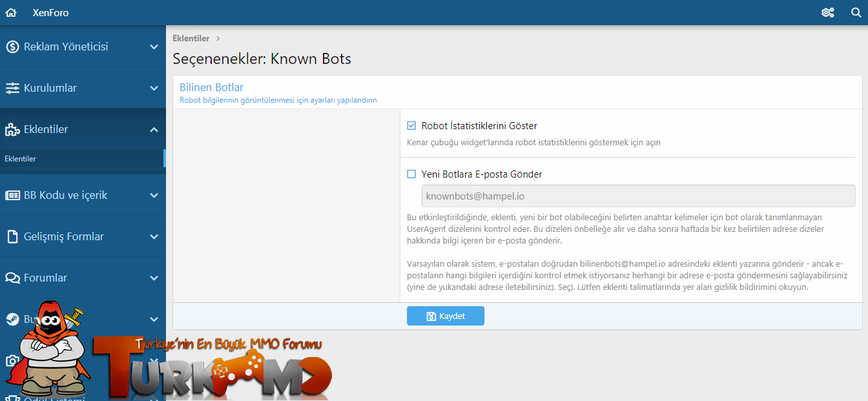
Task: Go to the admin home icon
Action: pyautogui.click(x=11, y=12)
